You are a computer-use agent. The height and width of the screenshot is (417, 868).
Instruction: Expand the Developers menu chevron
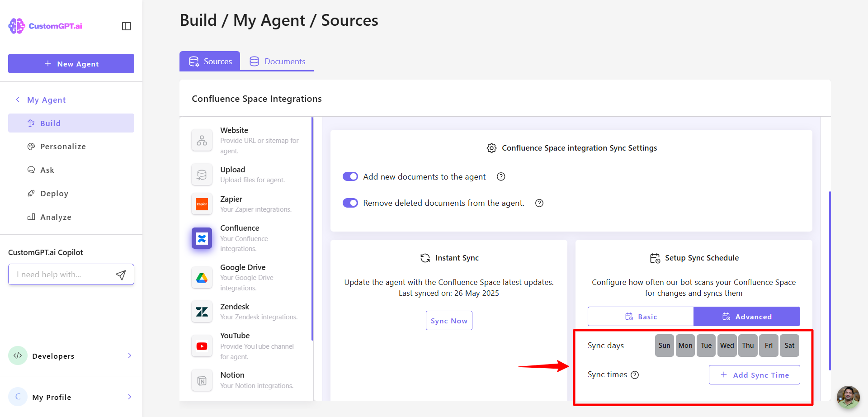point(130,355)
